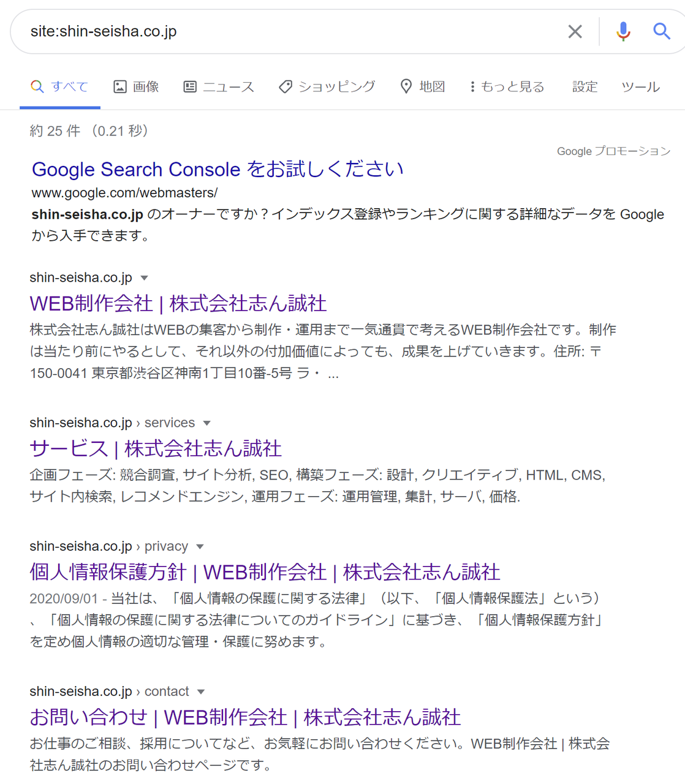Image resolution: width=685 pixels, height=784 pixels.
Task: Open the サービス | 株式会社志ん誠社 result
Action: tap(155, 448)
